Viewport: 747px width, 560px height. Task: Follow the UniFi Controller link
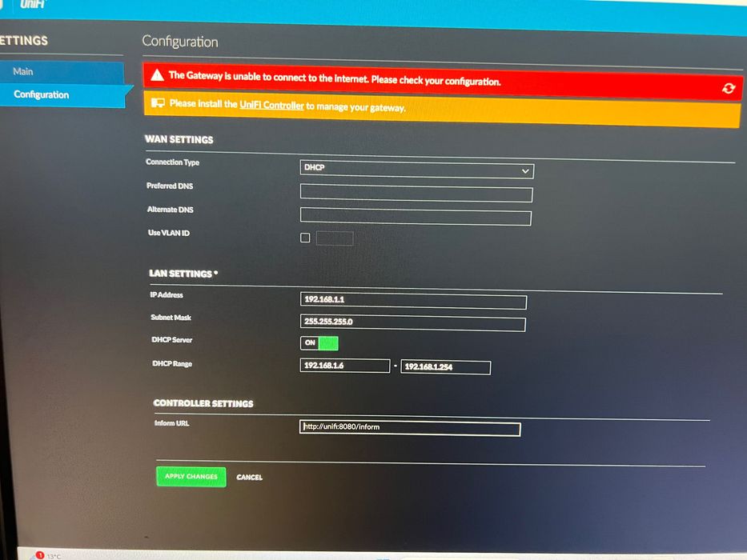pos(271,106)
